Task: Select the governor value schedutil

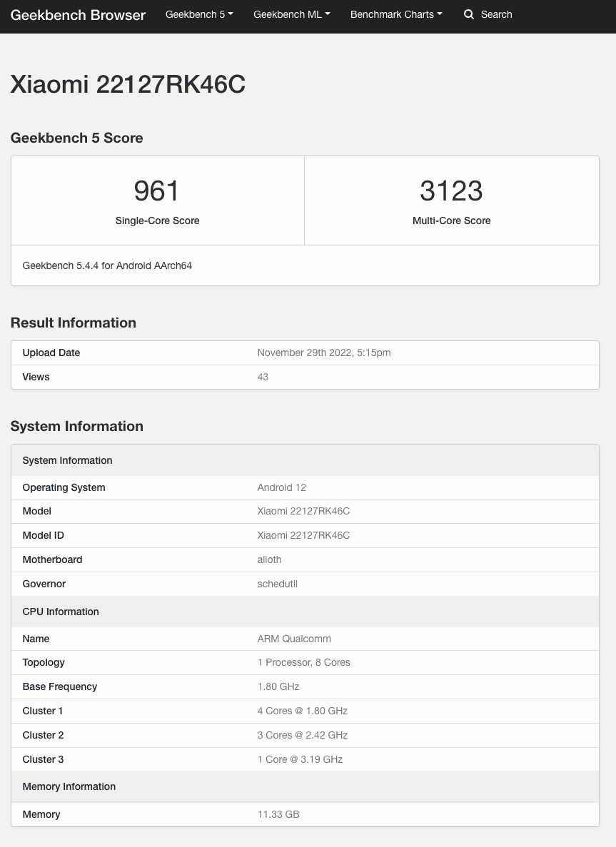Action: (x=277, y=584)
